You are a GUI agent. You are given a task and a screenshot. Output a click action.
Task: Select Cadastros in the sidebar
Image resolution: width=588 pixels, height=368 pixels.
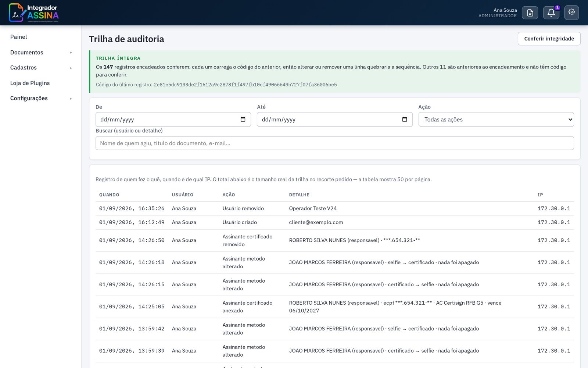[x=24, y=68]
